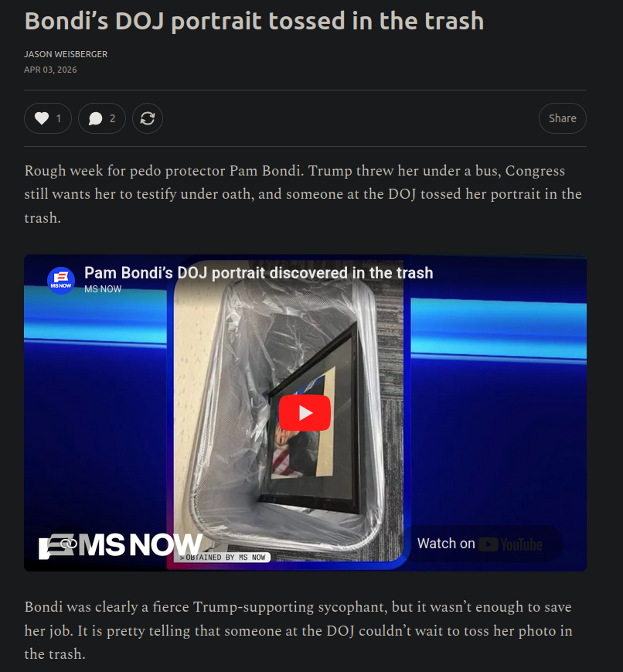Click the 'Obtained by MS NOW' caption
The height and width of the screenshot is (672, 623).
(223, 557)
